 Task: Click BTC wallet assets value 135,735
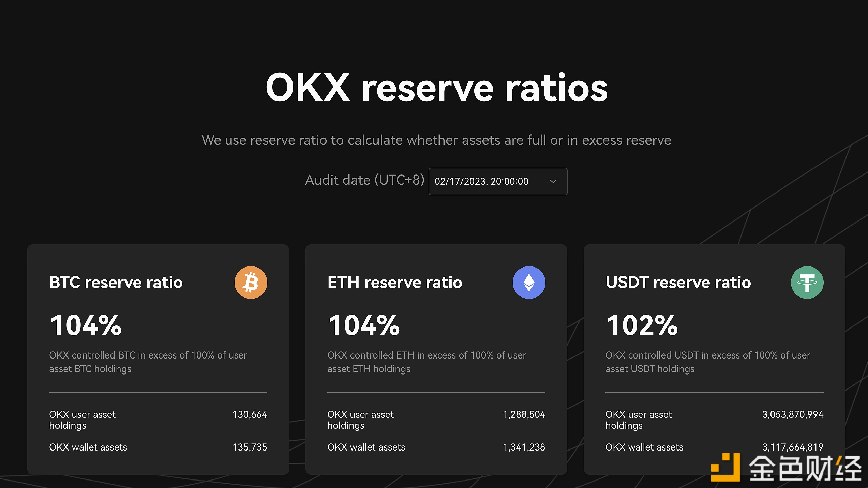250,447
